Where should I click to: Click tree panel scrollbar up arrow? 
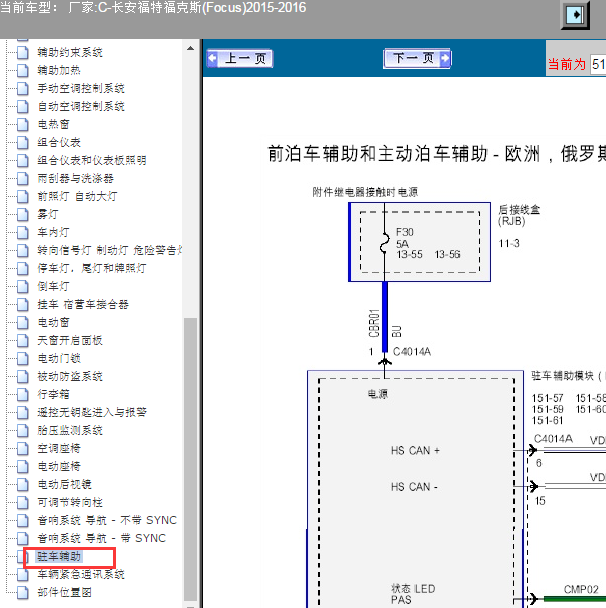[x=190, y=48]
